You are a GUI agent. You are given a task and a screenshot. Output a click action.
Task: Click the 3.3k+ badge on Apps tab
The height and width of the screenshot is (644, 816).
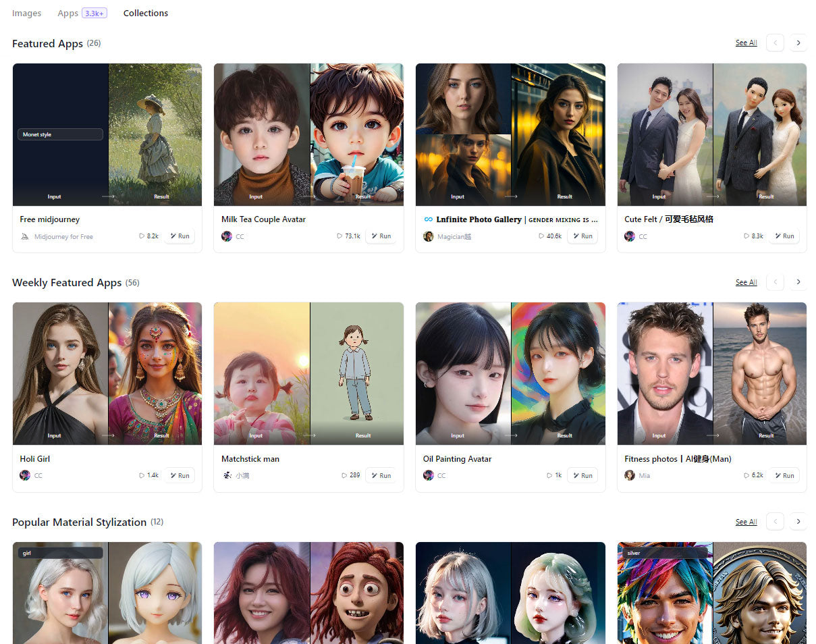(94, 13)
